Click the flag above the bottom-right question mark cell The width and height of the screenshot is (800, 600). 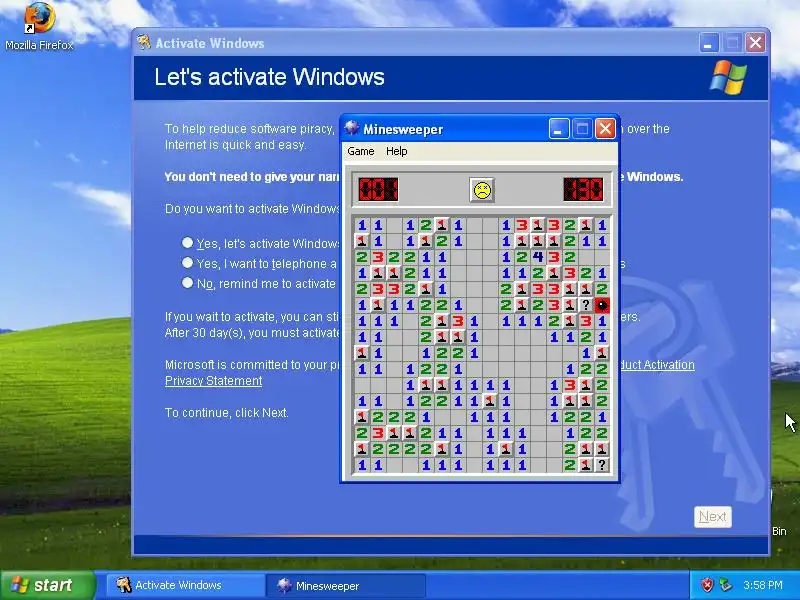(602, 449)
